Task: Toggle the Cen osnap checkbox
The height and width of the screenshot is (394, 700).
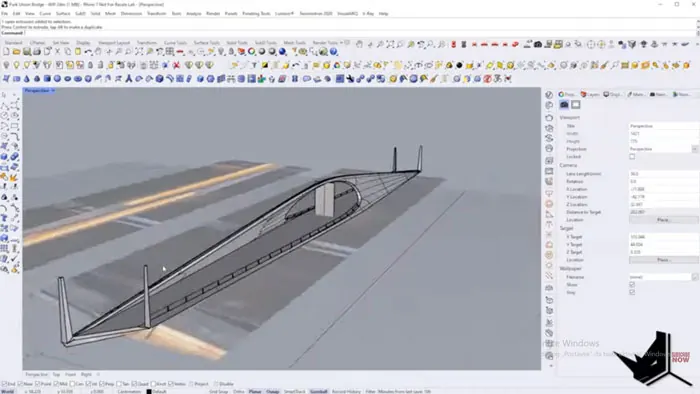Action: (x=72, y=384)
